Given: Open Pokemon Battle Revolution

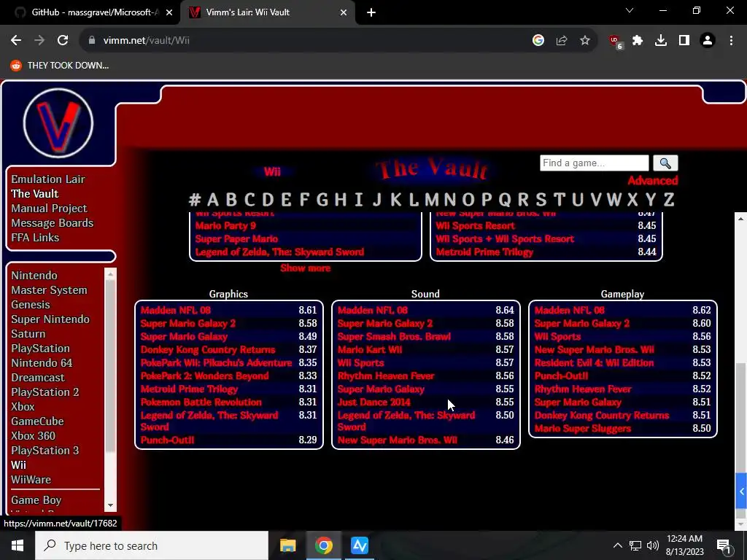Looking at the screenshot, I should pos(201,402).
